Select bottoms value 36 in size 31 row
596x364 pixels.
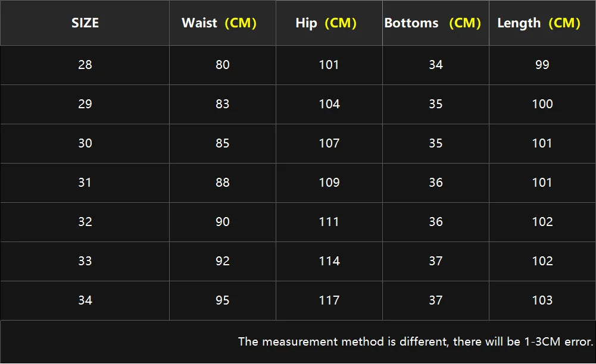[x=436, y=182]
